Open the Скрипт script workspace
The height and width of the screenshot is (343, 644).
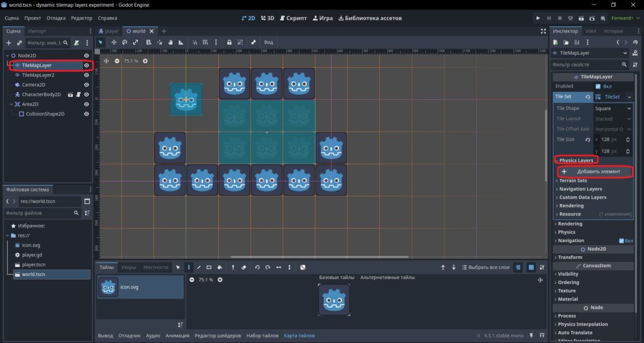click(x=293, y=18)
